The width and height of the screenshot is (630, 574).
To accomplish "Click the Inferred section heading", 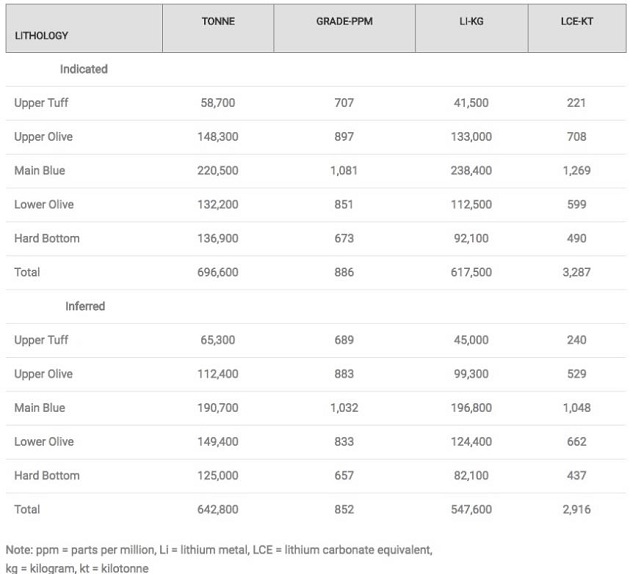I will point(85,306).
